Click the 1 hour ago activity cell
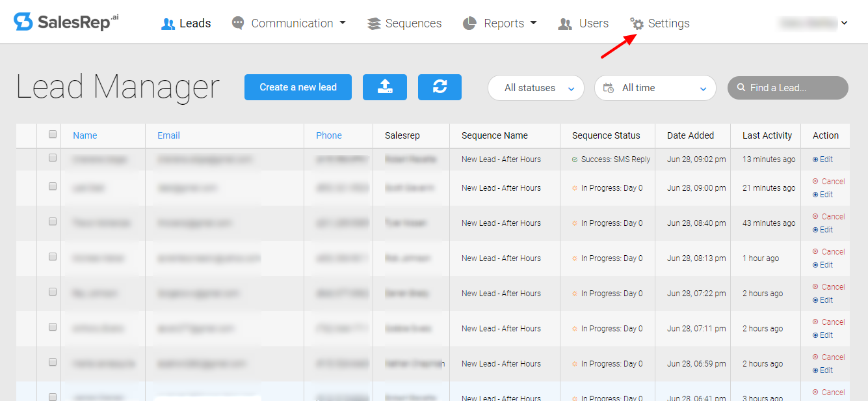This screenshot has height=401, width=868. [761, 258]
